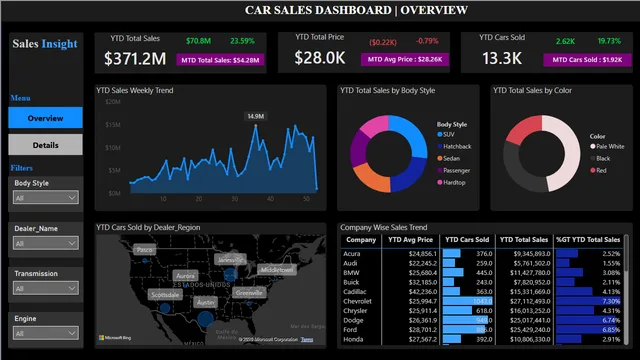
Task: Click the MTD Cars Sold badge
Action: (x=587, y=60)
